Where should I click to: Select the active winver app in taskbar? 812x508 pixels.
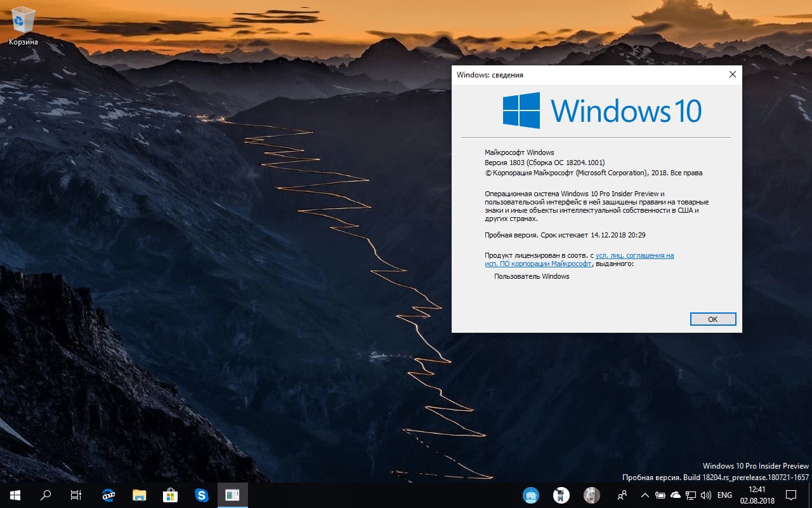click(232, 495)
